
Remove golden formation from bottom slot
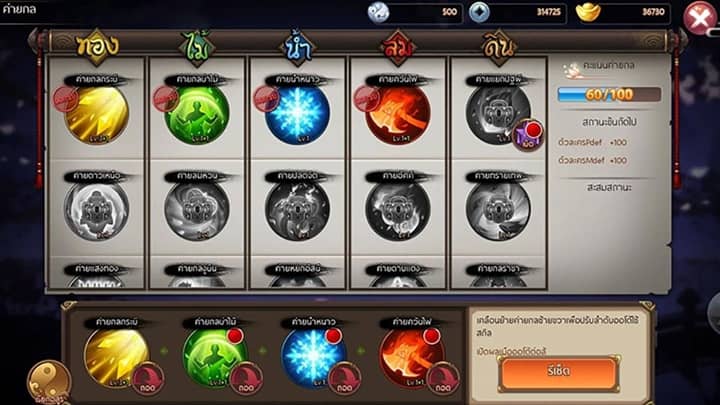point(148,378)
